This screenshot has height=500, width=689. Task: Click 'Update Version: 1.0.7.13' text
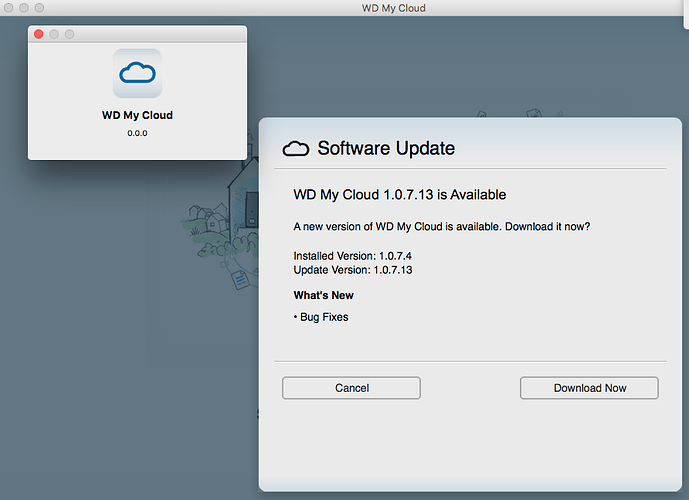pyautogui.click(x=353, y=270)
